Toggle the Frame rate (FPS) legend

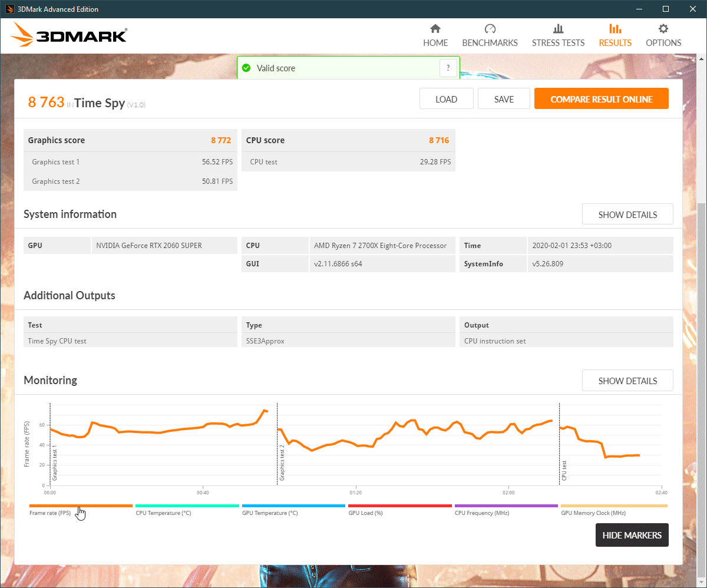[x=81, y=510]
